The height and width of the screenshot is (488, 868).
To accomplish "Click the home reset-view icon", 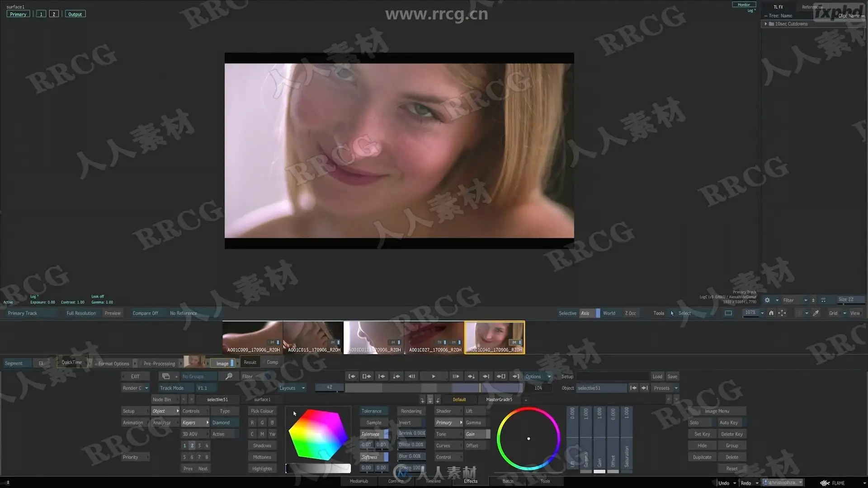I will pos(771,313).
